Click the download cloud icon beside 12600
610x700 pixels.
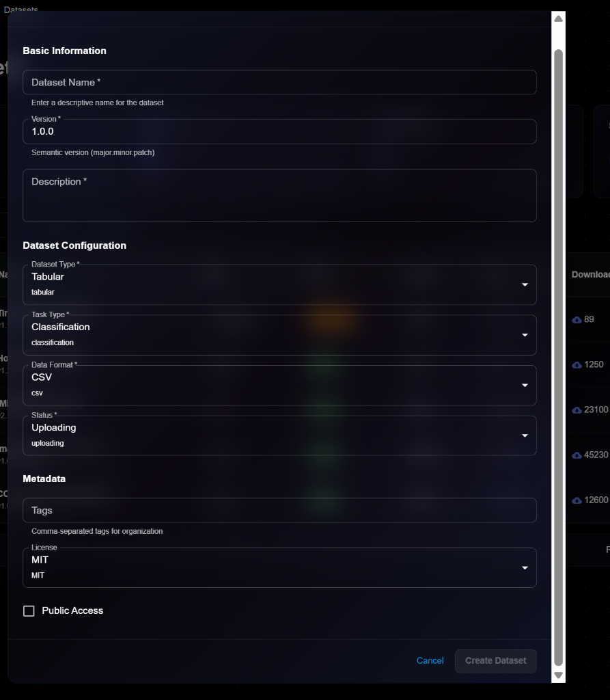(577, 500)
